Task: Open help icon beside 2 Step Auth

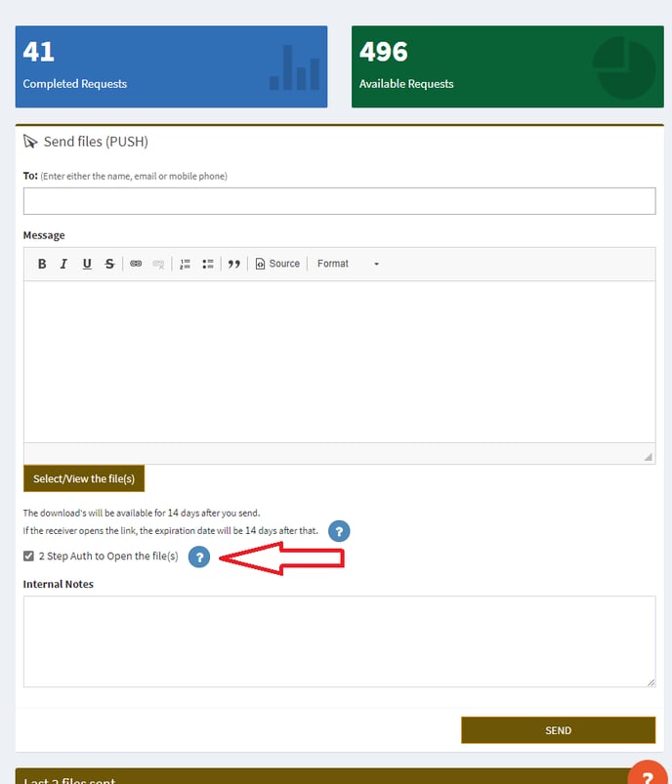Action: pyautogui.click(x=199, y=557)
